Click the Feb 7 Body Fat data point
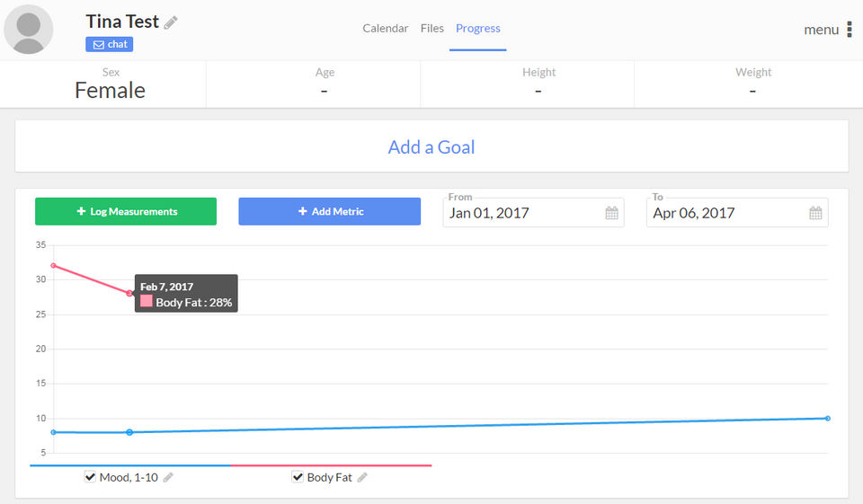 [x=129, y=293]
